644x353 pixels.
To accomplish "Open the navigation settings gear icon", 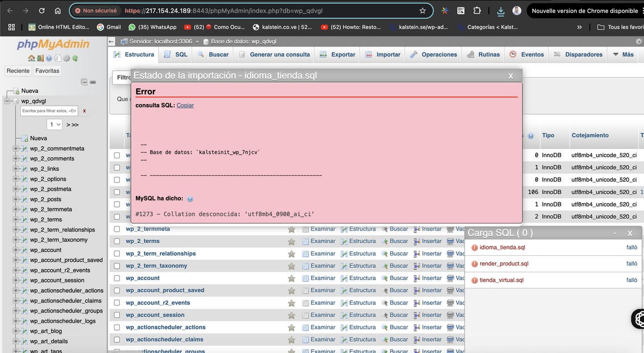I will 66,58.
